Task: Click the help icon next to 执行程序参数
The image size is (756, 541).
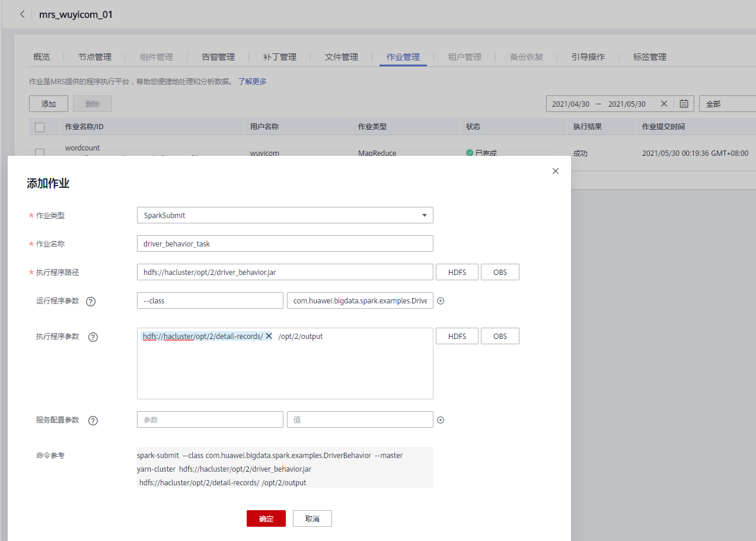Action: pyautogui.click(x=93, y=337)
